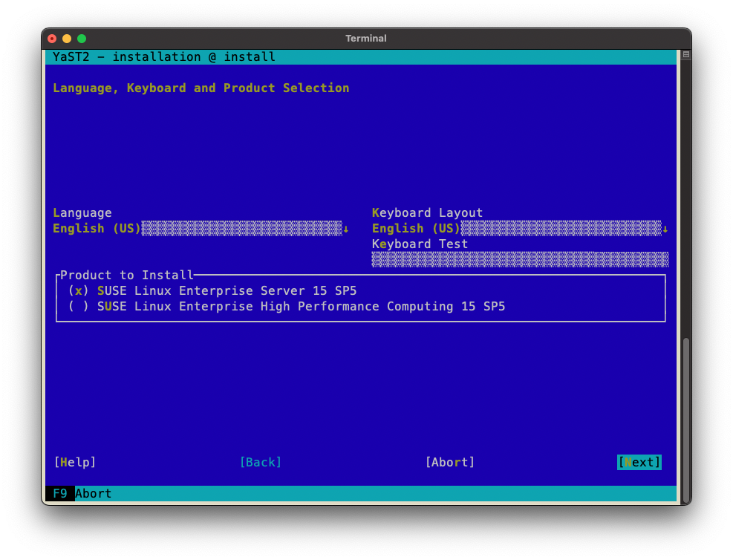
Task: Proceed with the [Next] button
Action: (x=639, y=462)
